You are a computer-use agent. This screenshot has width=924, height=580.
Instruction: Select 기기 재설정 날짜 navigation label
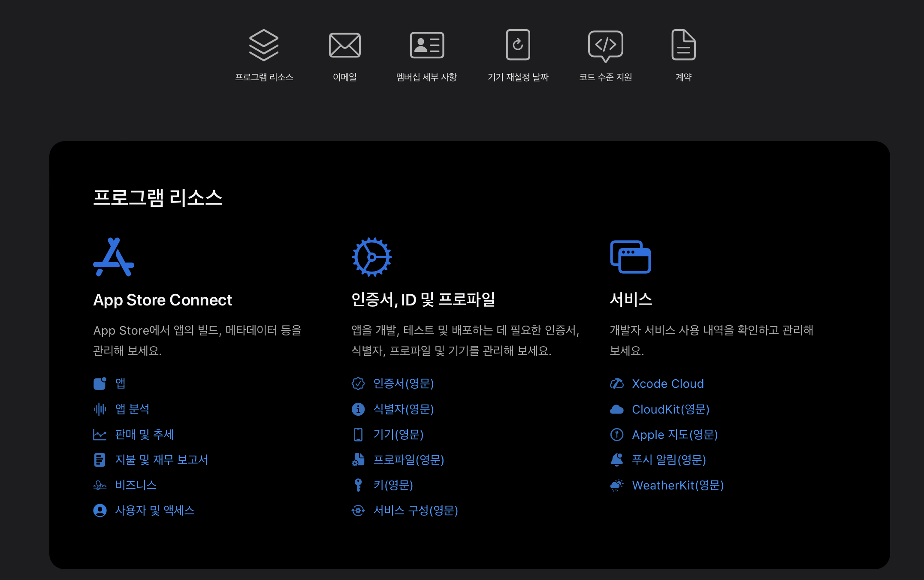click(518, 77)
